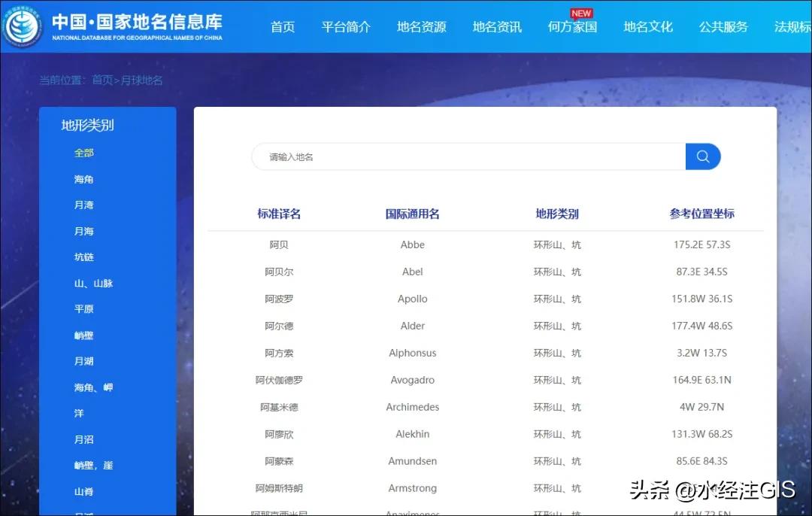The height and width of the screenshot is (516, 812).
Task: Click the 阿波罗 table entry
Action: 279,299
